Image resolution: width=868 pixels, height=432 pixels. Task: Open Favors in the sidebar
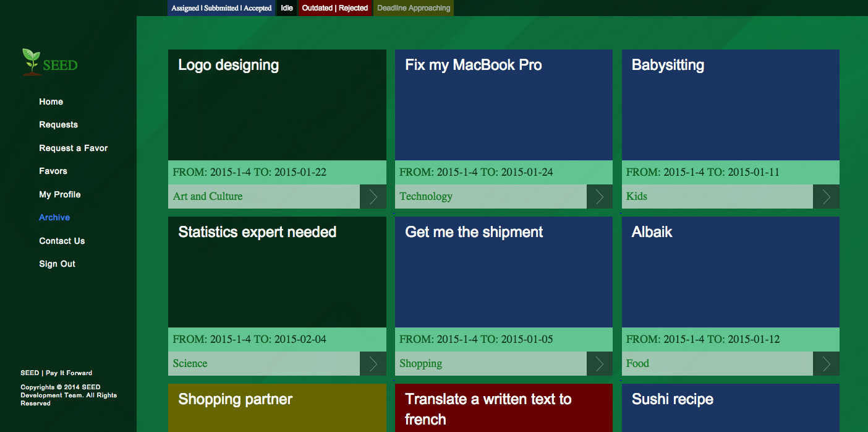(x=53, y=171)
